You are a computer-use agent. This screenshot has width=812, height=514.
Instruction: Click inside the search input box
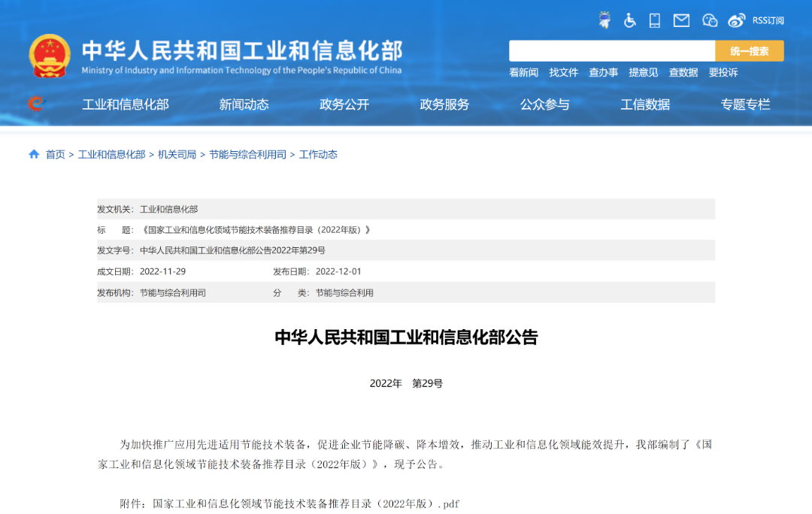611,51
